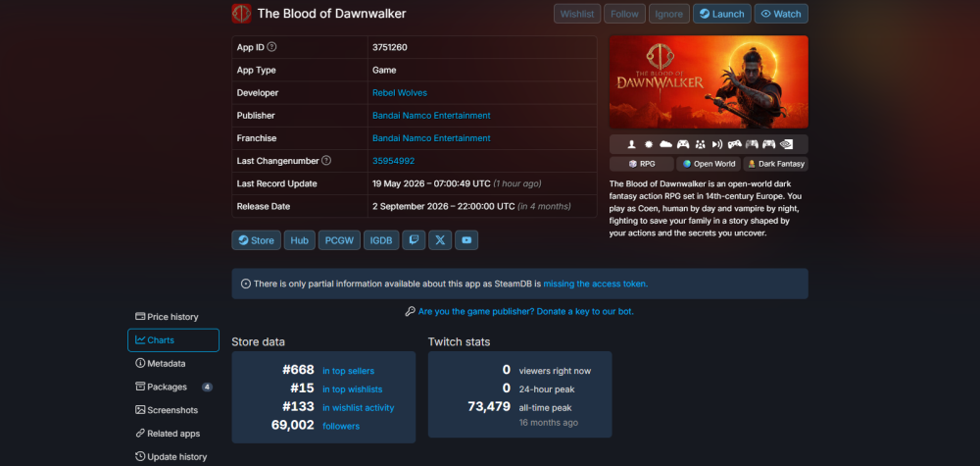
Task: Click the Dark Fantasy tag
Action: pos(775,164)
